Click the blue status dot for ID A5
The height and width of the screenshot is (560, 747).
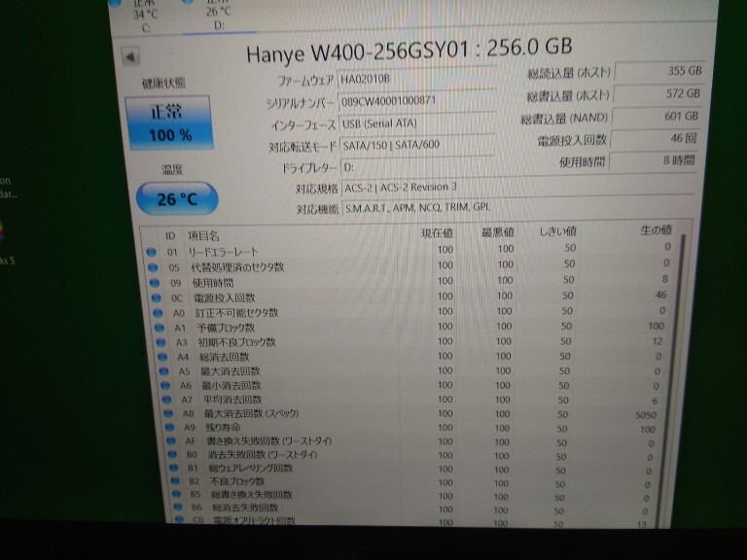tap(163, 371)
